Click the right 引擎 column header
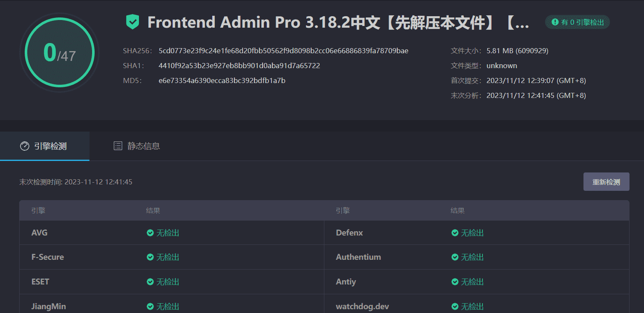Image resolution: width=644 pixels, height=313 pixels. click(343, 210)
